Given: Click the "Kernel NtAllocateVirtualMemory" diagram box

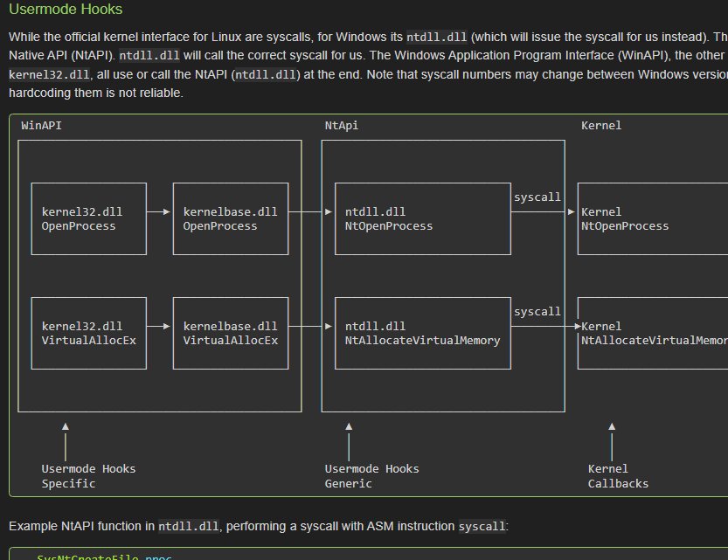Looking at the screenshot, I should click(652, 333).
